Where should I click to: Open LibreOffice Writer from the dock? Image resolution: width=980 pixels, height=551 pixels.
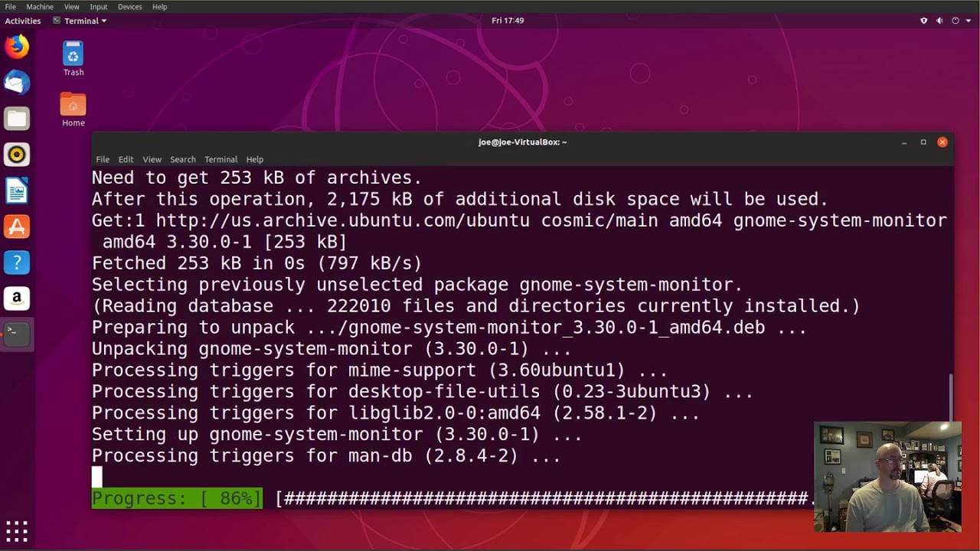(x=17, y=191)
